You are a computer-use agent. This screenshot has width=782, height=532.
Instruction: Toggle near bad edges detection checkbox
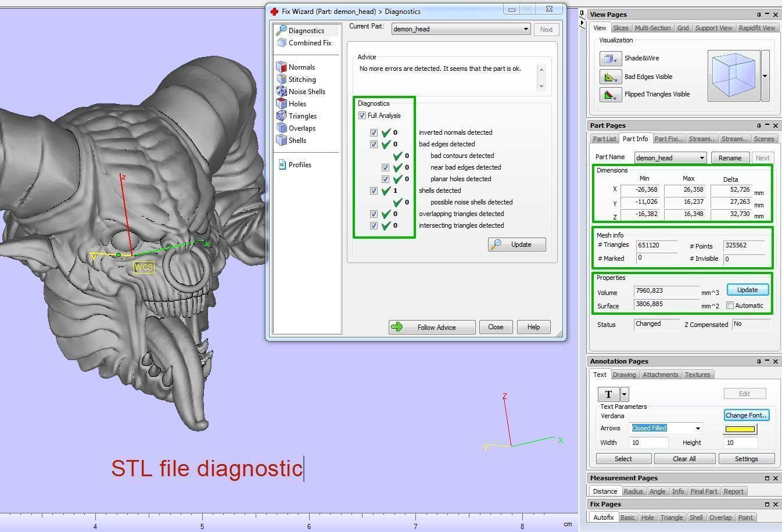pos(385,167)
